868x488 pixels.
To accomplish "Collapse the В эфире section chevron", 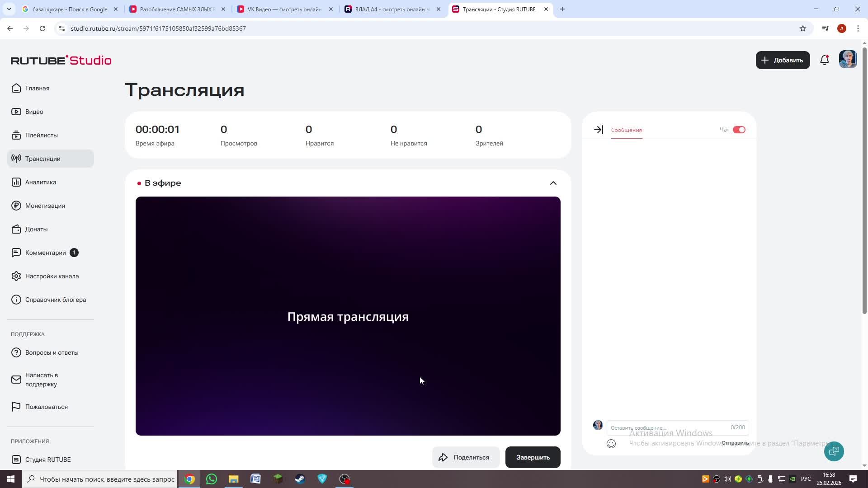I will pyautogui.click(x=553, y=183).
